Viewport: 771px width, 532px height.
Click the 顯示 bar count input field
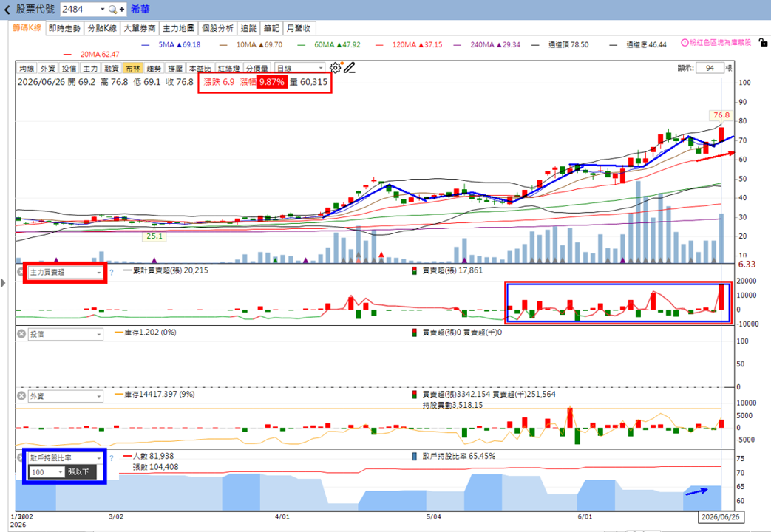click(710, 68)
